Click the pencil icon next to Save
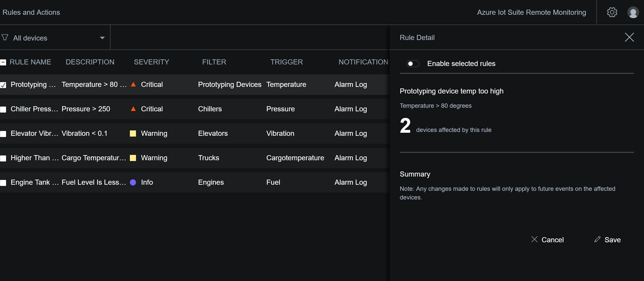 tap(597, 239)
